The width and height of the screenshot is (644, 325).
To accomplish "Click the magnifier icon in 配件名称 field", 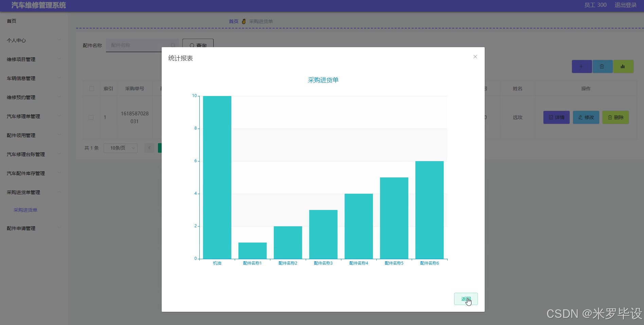I will pyautogui.click(x=173, y=45).
